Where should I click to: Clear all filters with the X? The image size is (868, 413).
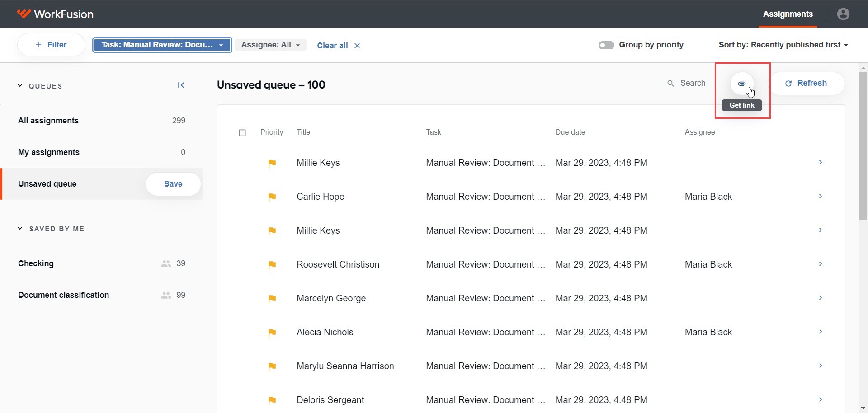tap(357, 46)
